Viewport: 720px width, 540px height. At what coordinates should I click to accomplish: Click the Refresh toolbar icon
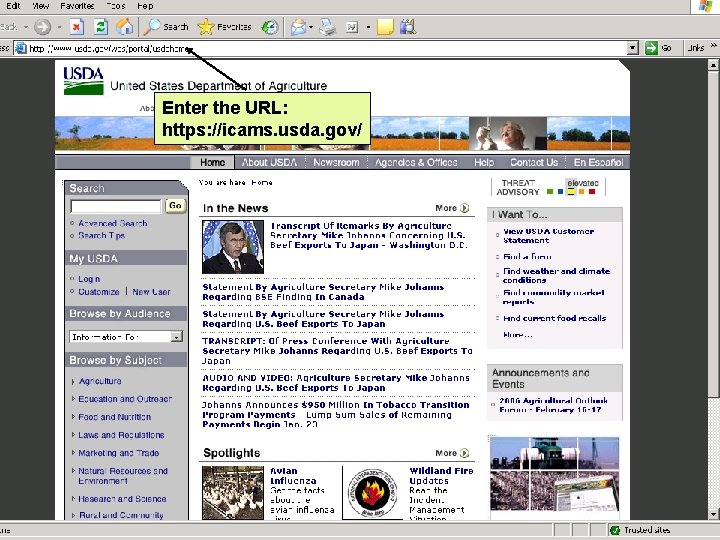[x=101, y=27]
